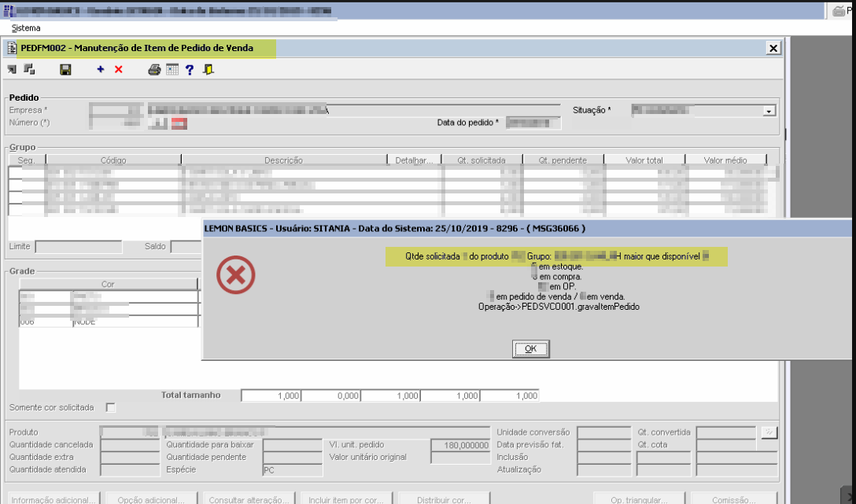Image resolution: width=856 pixels, height=504 pixels.
Task: Click the Descrição column header
Action: (x=283, y=160)
